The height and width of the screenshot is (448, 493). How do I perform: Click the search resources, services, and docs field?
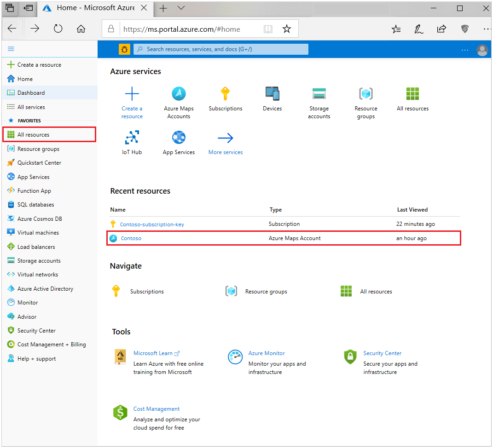(220, 49)
